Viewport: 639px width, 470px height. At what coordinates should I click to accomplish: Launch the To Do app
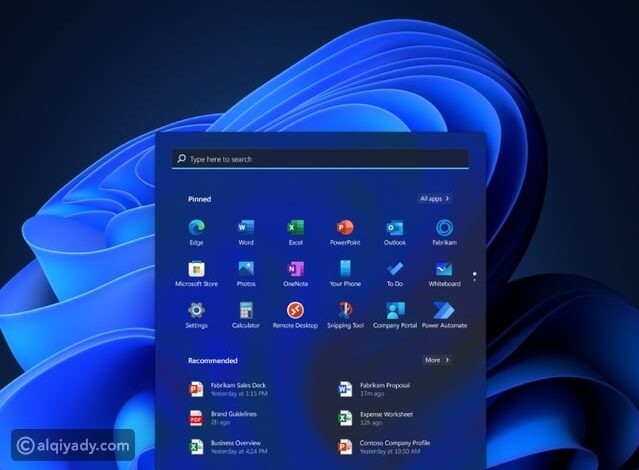(x=394, y=270)
